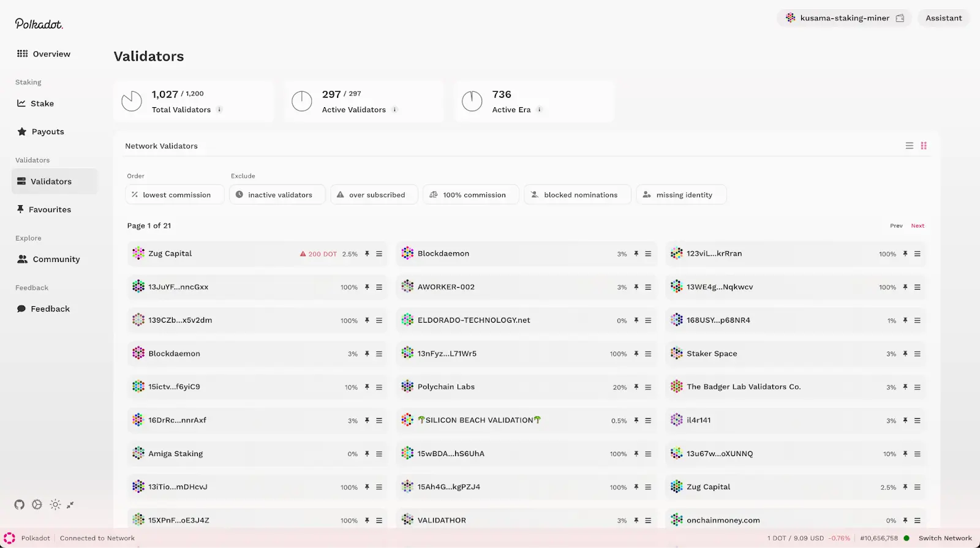The height and width of the screenshot is (548, 980).
Task: Toggle exclude missing identity filter
Action: (681, 195)
